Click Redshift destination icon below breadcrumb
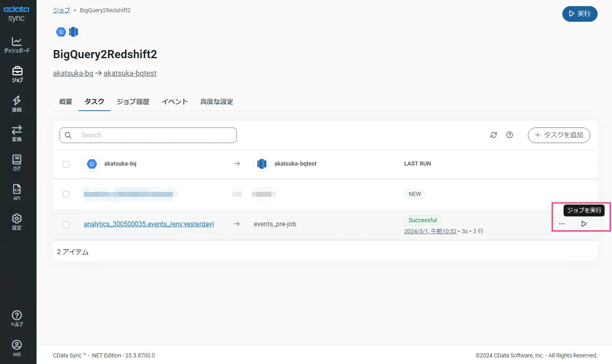Image resolution: width=612 pixels, height=364 pixels. tap(73, 32)
